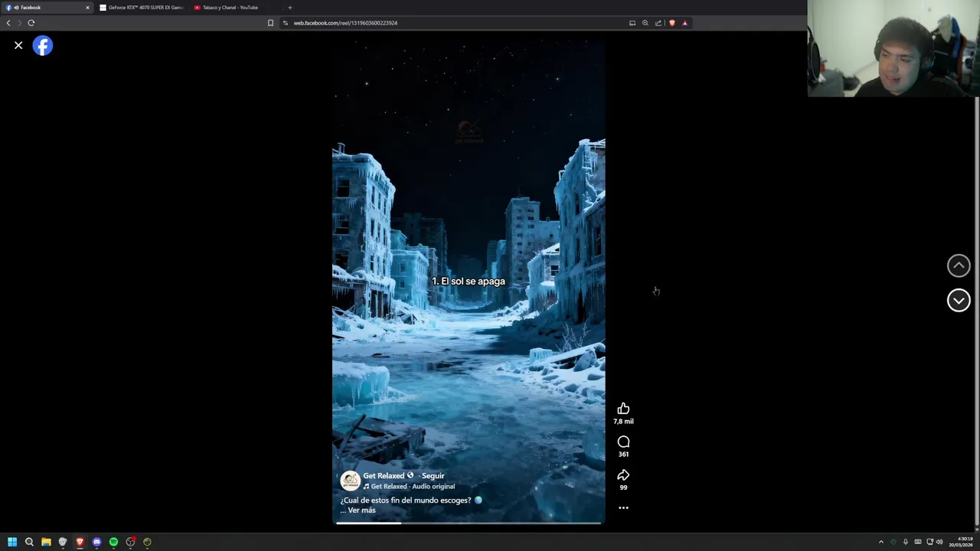The height and width of the screenshot is (551, 980).
Task: Go back in the browser
Action: click(8, 23)
